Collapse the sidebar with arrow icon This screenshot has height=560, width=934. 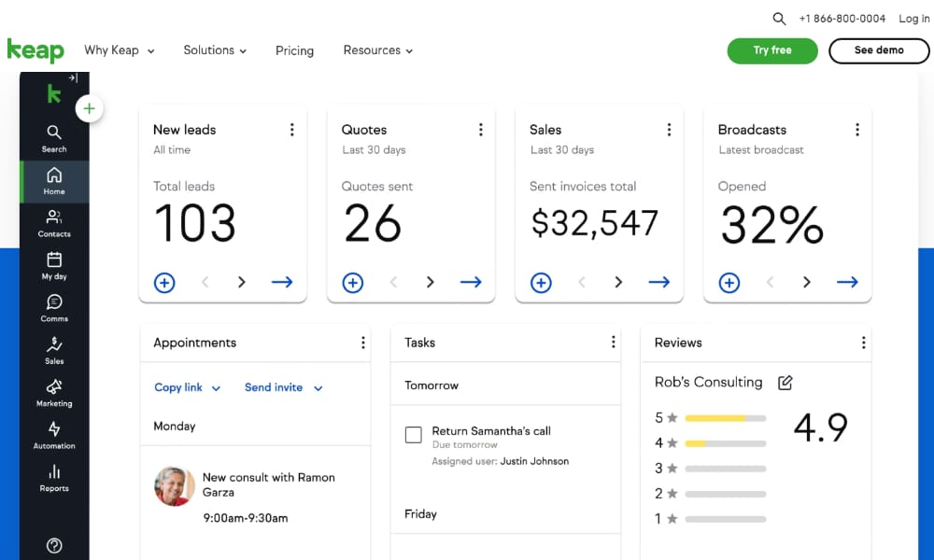[x=73, y=77]
